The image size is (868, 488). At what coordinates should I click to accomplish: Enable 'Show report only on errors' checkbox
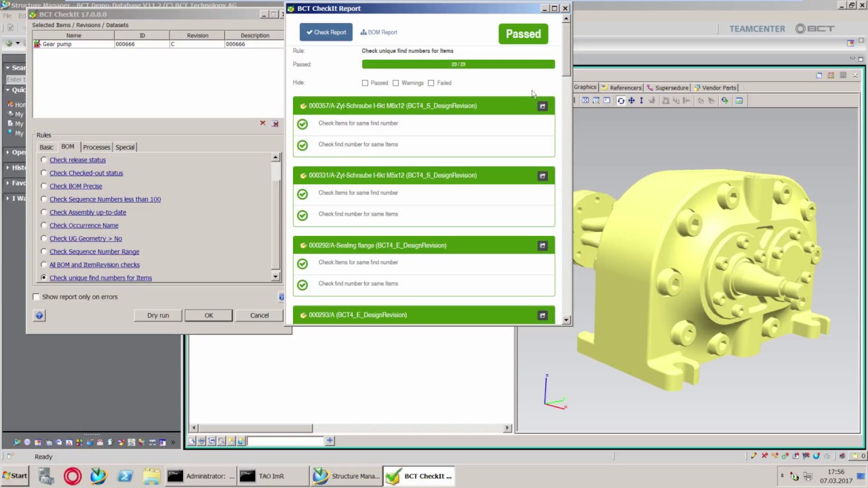coord(37,297)
